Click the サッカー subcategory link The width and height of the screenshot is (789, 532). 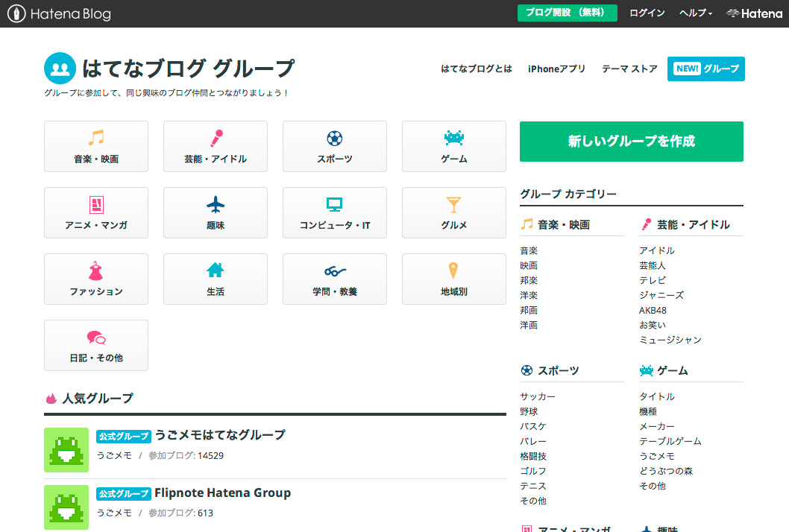pyautogui.click(x=538, y=396)
